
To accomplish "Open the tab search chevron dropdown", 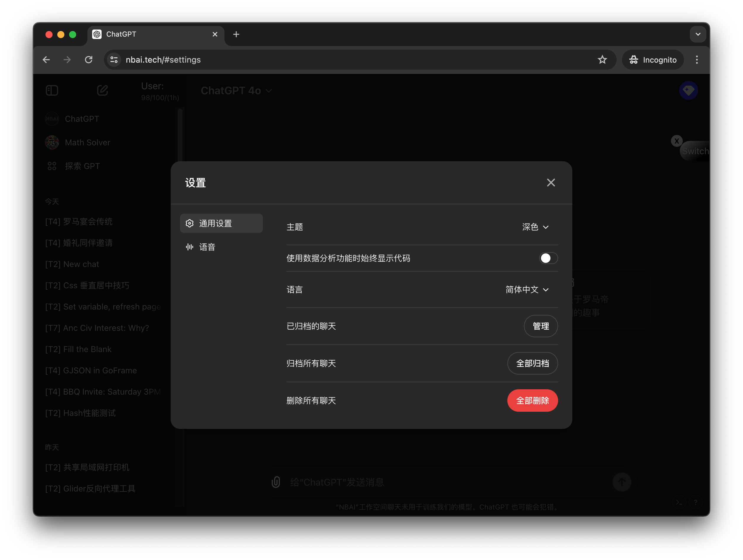I will (x=698, y=34).
